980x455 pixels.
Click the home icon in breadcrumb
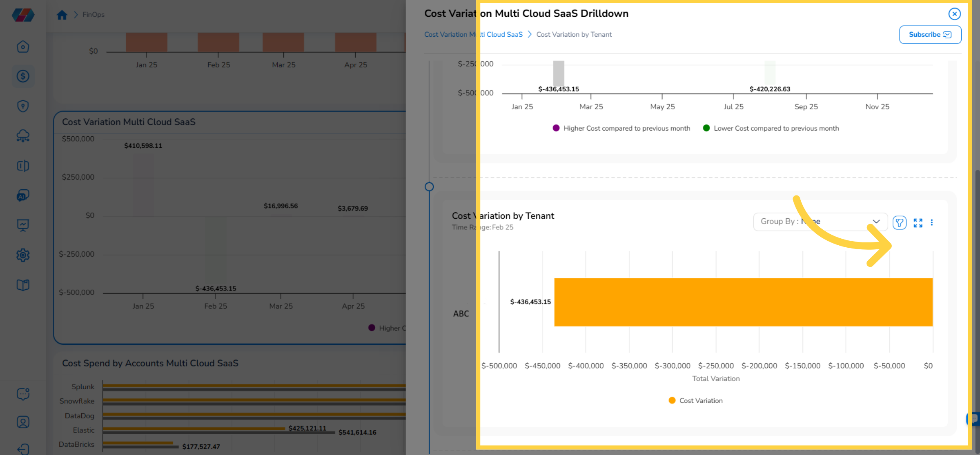pos(62,15)
